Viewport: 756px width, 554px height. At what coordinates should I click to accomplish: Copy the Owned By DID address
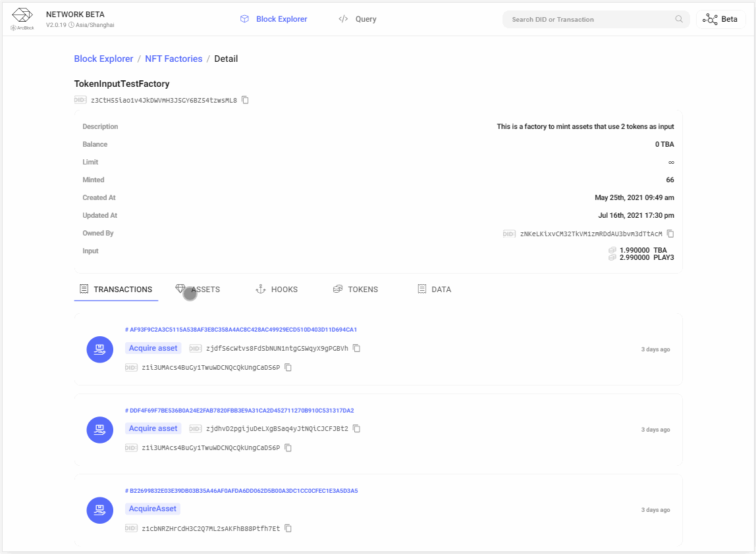click(x=670, y=234)
